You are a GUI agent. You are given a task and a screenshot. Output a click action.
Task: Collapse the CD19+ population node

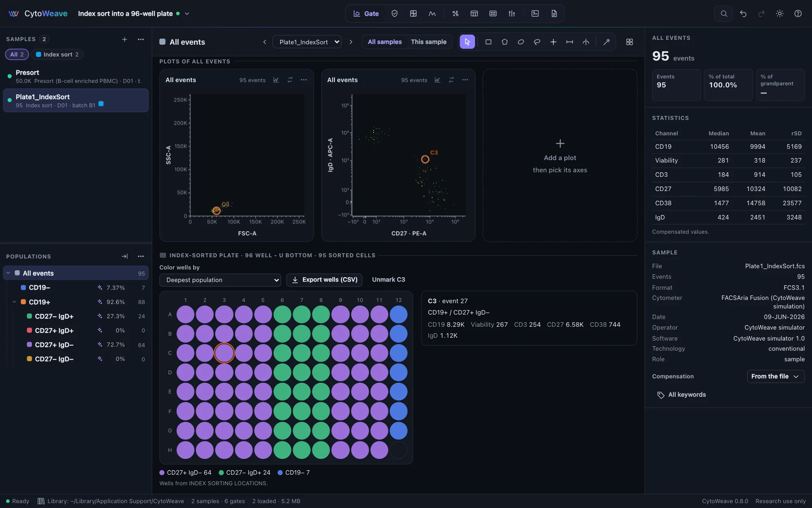tap(14, 302)
